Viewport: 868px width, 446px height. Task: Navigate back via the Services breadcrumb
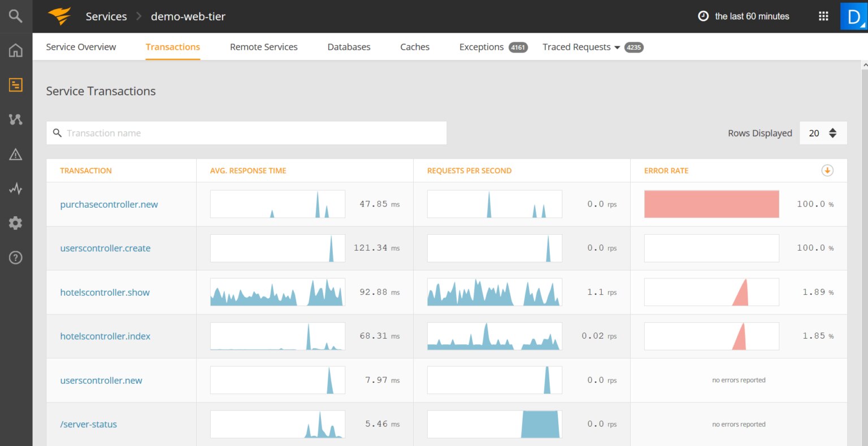(x=106, y=16)
